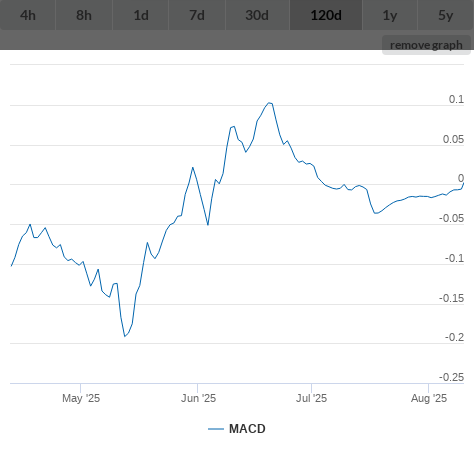Click the latest MACD data point at line end

(x=463, y=183)
